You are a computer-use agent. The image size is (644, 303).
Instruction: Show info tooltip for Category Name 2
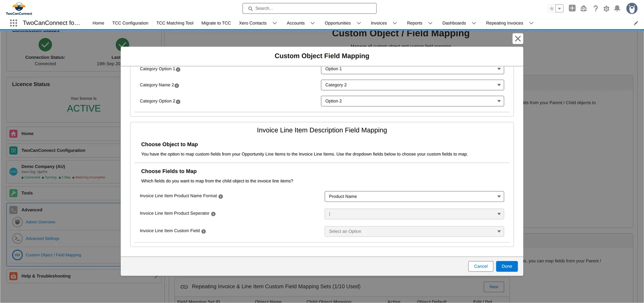click(x=177, y=85)
